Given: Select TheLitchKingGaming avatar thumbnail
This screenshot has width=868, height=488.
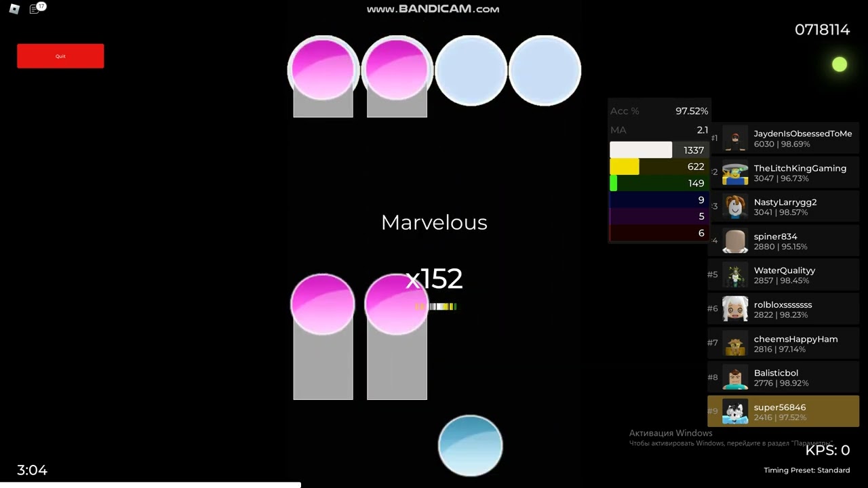Looking at the screenshot, I should (735, 173).
